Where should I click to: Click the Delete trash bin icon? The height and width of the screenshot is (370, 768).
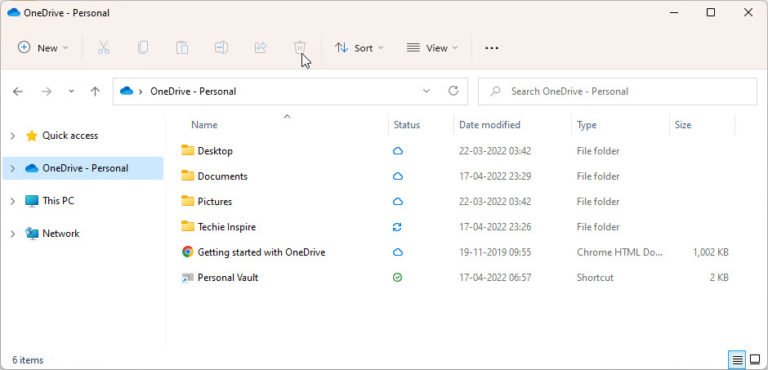click(x=300, y=48)
